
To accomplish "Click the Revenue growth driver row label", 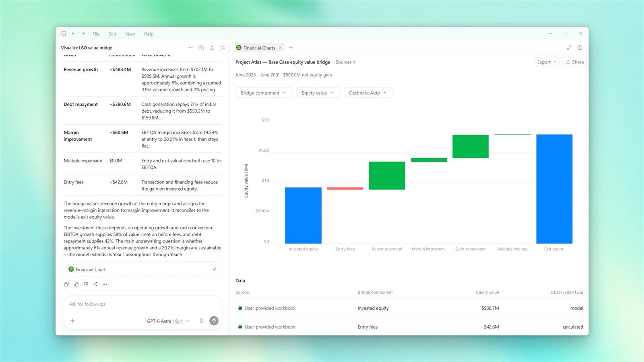I will coord(80,70).
